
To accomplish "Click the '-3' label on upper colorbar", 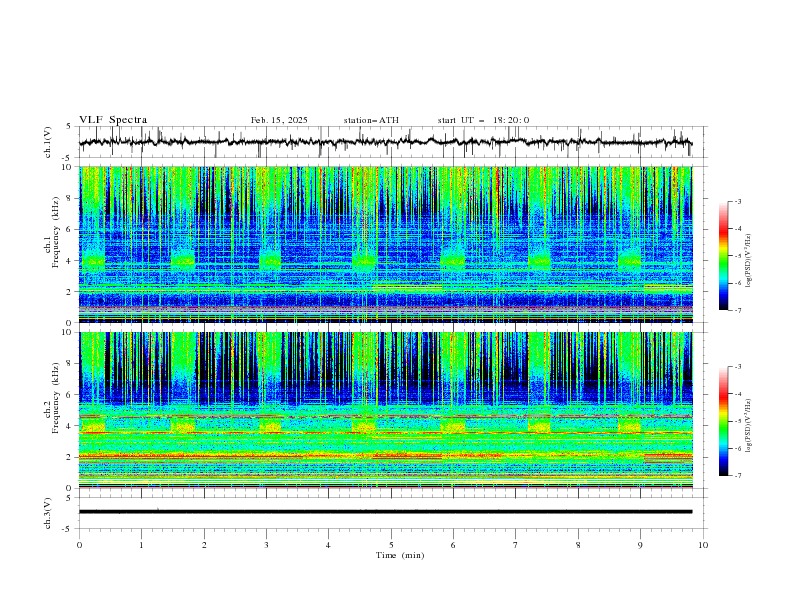I will point(737,201).
